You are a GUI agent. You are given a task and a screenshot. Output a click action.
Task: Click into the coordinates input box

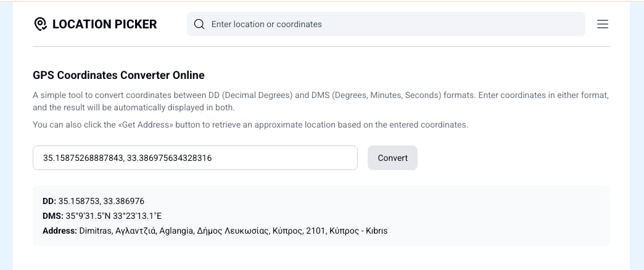195,158
